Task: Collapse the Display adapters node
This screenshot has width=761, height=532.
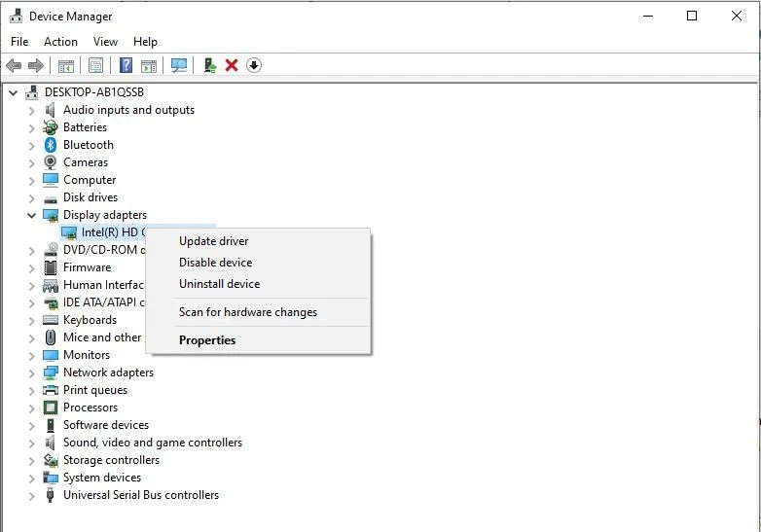Action: [31, 215]
